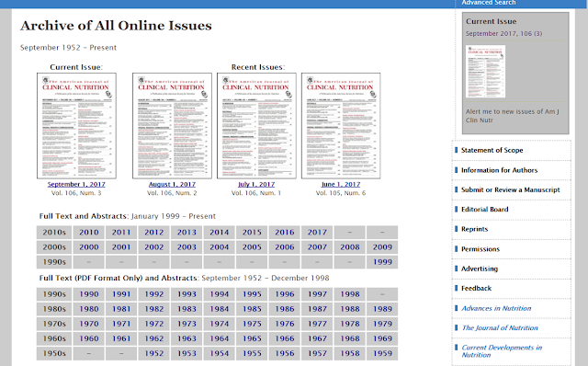Open the 1959 archive year
Screen dimensions: 588x366
pyautogui.click(x=382, y=353)
